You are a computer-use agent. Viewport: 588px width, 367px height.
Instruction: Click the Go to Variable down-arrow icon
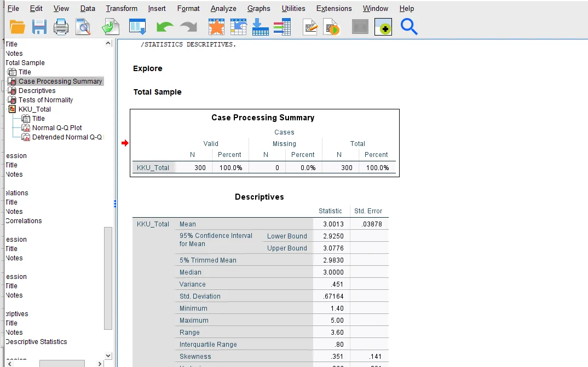260,27
